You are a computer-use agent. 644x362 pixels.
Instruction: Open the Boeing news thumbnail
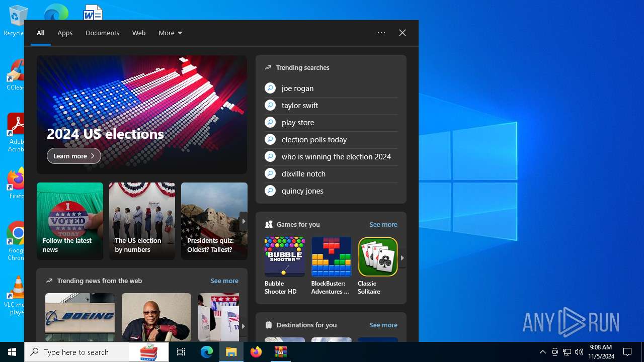coord(80,317)
